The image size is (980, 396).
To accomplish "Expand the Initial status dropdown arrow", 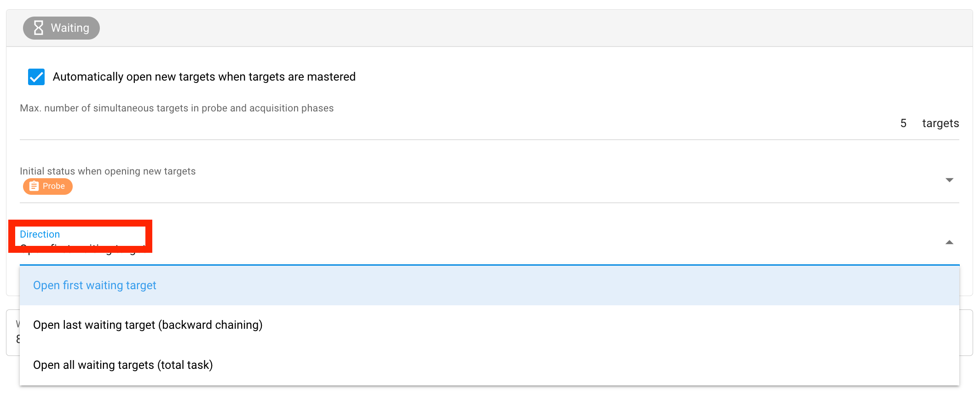I will click(x=949, y=180).
